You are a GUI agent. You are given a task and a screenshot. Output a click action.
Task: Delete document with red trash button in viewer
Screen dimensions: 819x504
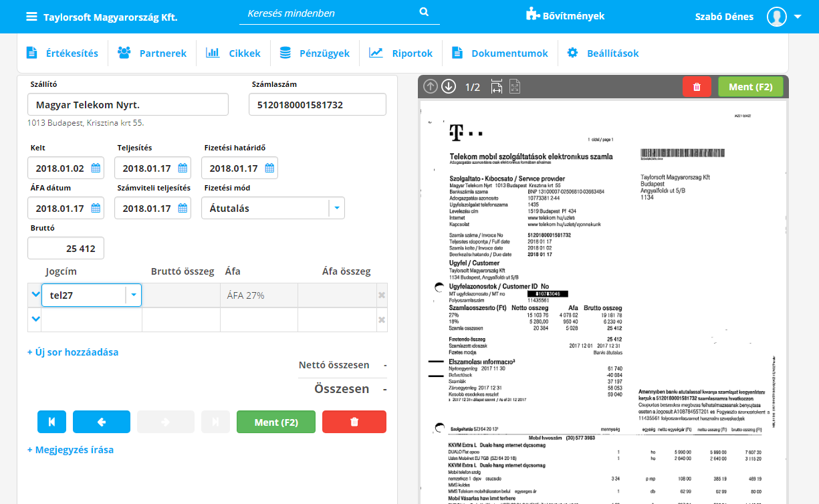697,87
